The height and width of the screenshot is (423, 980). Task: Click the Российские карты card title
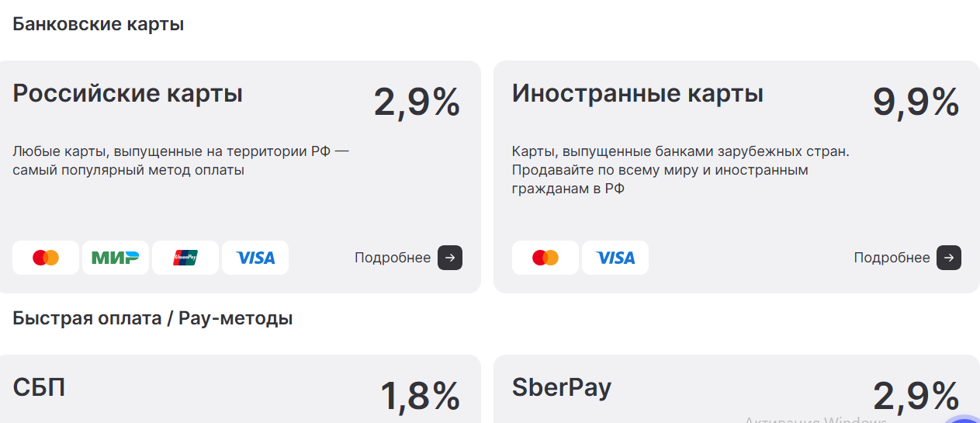click(x=128, y=94)
